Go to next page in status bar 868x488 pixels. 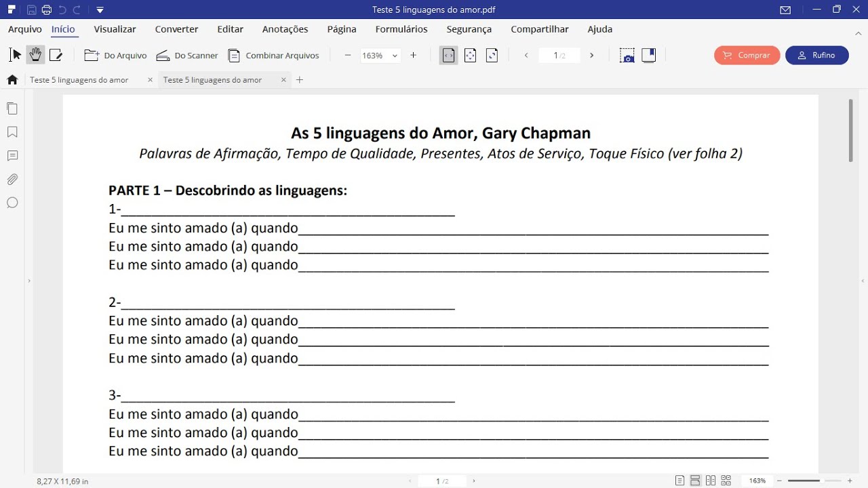(473, 481)
